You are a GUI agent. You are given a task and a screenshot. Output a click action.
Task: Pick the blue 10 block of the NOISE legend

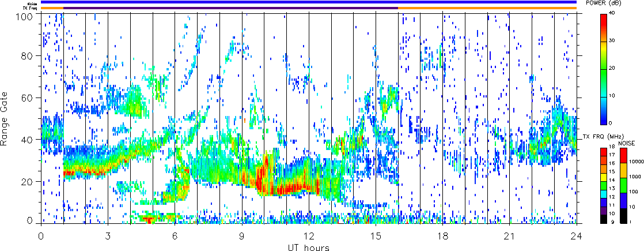[623, 200]
